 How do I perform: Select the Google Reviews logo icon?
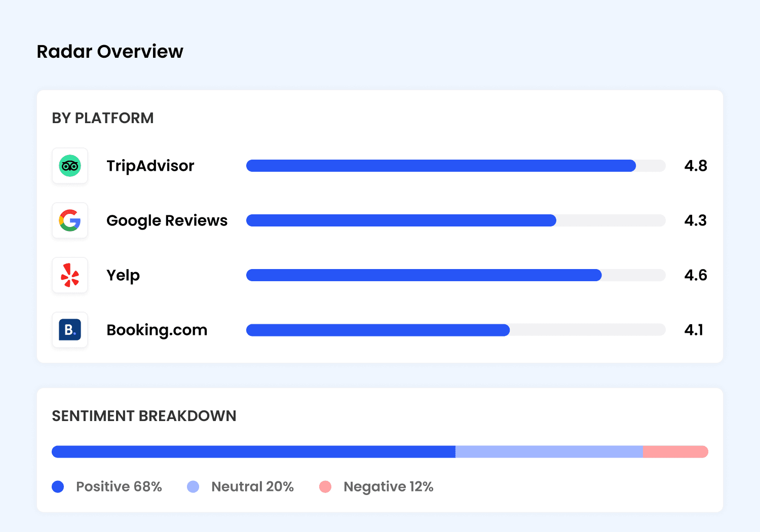(x=70, y=220)
